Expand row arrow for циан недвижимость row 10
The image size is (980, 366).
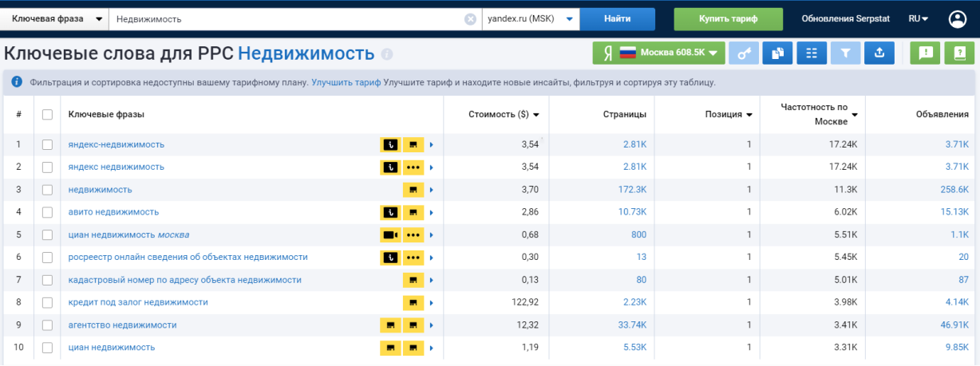pos(432,348)
